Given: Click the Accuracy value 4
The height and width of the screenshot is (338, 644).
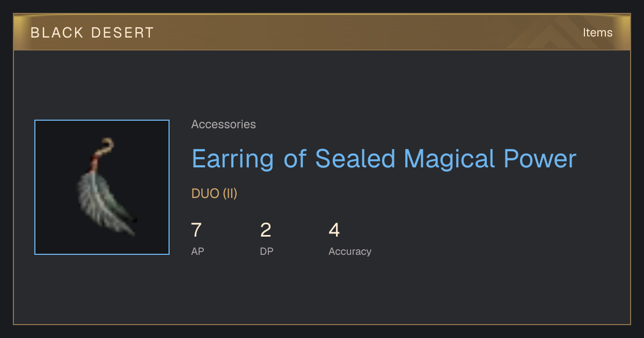Looking at the screenshot, I should [334, 230].
